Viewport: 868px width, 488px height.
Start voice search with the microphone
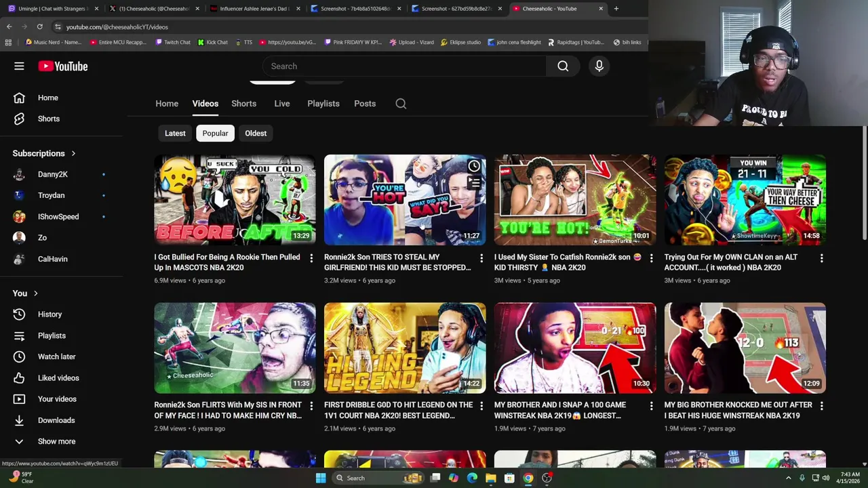tap(599, 66)
